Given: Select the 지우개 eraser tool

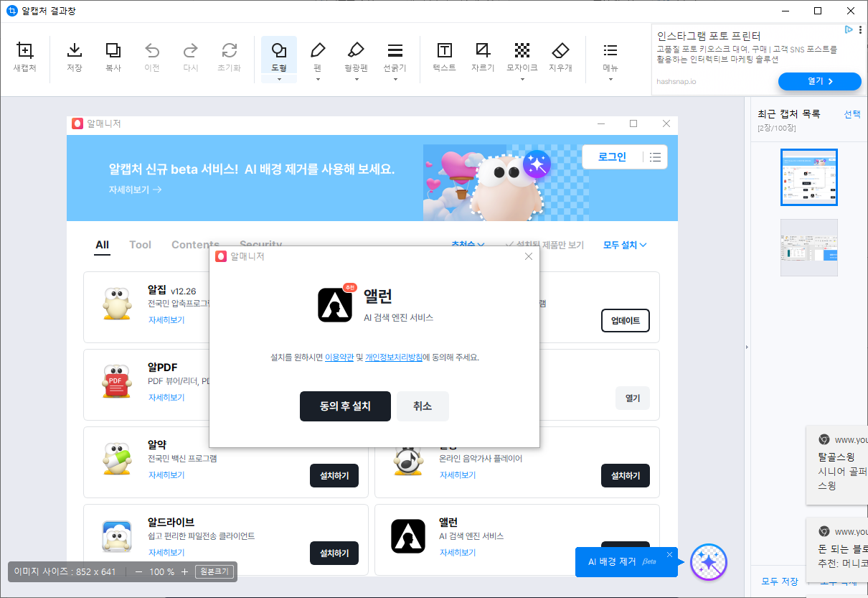Looking at the screenshot, I should [560, 56].
